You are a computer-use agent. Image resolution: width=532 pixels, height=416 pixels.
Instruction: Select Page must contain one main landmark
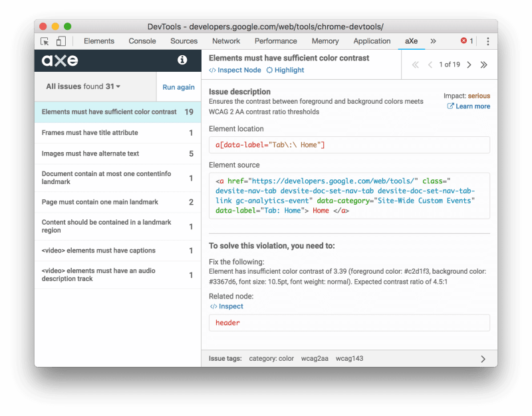tap(118, 202)
